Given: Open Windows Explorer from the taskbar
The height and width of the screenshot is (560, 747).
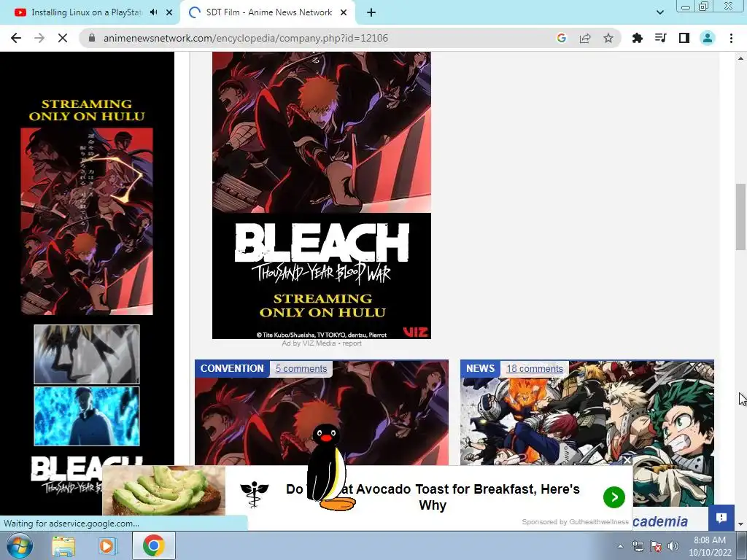Looking at the screenshot, I should click(x=63, y=546).
